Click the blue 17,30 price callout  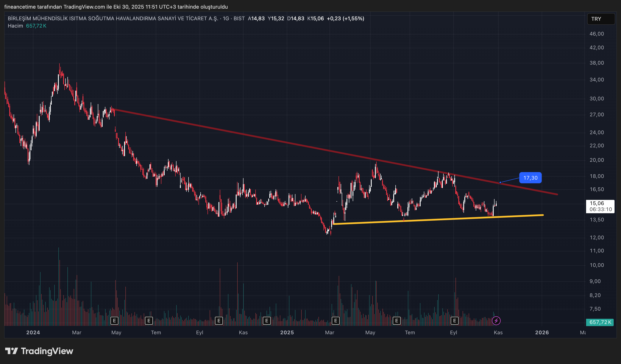(530, 178)
